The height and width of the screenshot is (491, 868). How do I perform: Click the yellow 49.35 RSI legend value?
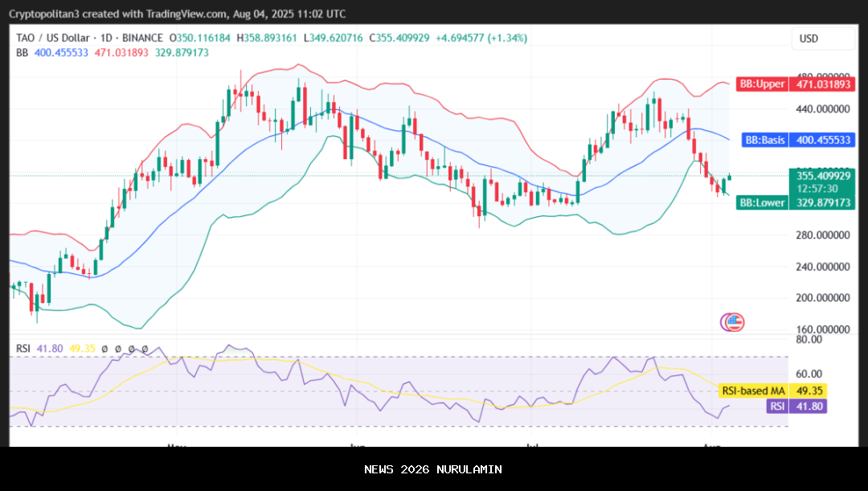pos(82,349)
